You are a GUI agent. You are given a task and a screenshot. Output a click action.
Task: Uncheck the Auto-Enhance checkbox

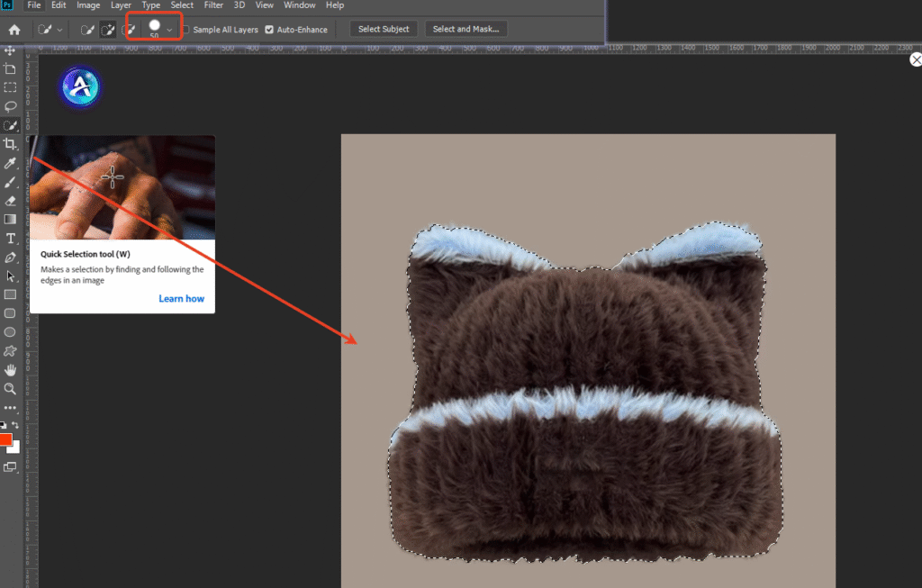[x=269, y=30]
